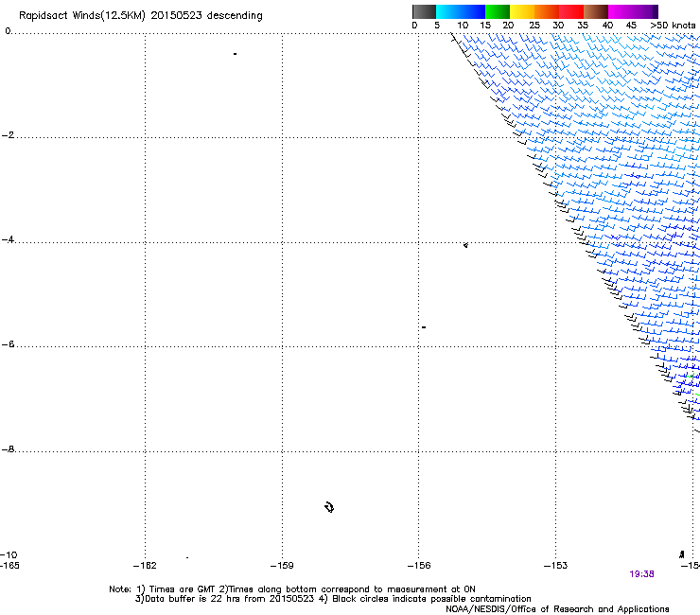Screen dimensions: 700x615
Task: Click the -4 latitude axis label
Action: coord(8,239)
